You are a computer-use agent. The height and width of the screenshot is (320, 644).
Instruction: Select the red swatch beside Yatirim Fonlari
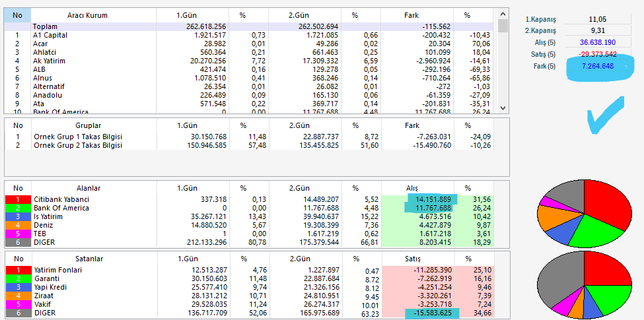click(x=18, y=270)
